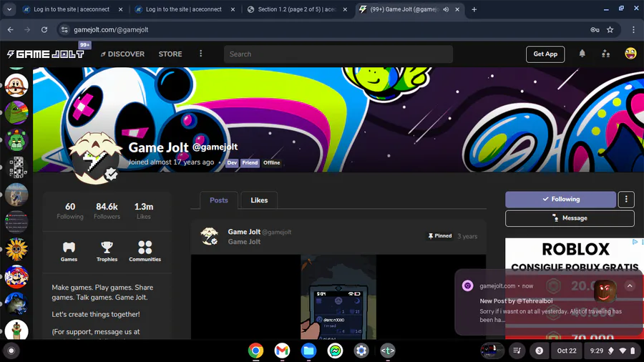Launch Chrome from the shelf
The height and width of the screenshot is (362, 644).
[x=255, y=351]
